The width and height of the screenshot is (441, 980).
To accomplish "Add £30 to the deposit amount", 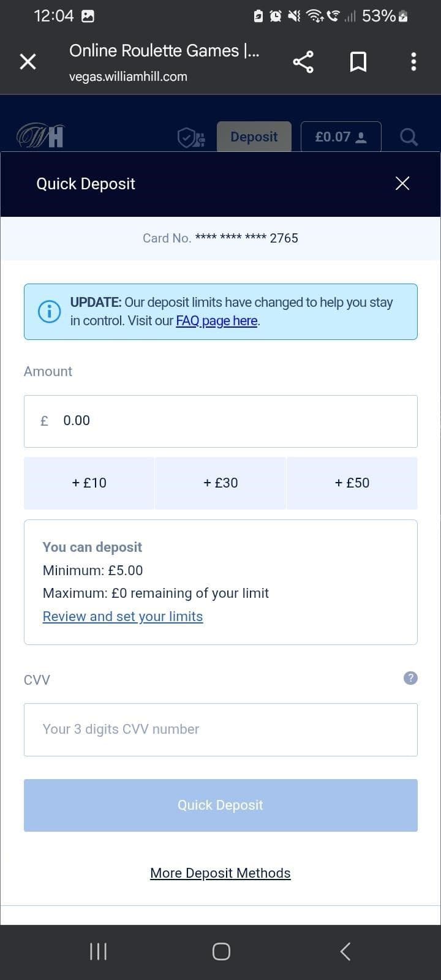I will (221, 483).
